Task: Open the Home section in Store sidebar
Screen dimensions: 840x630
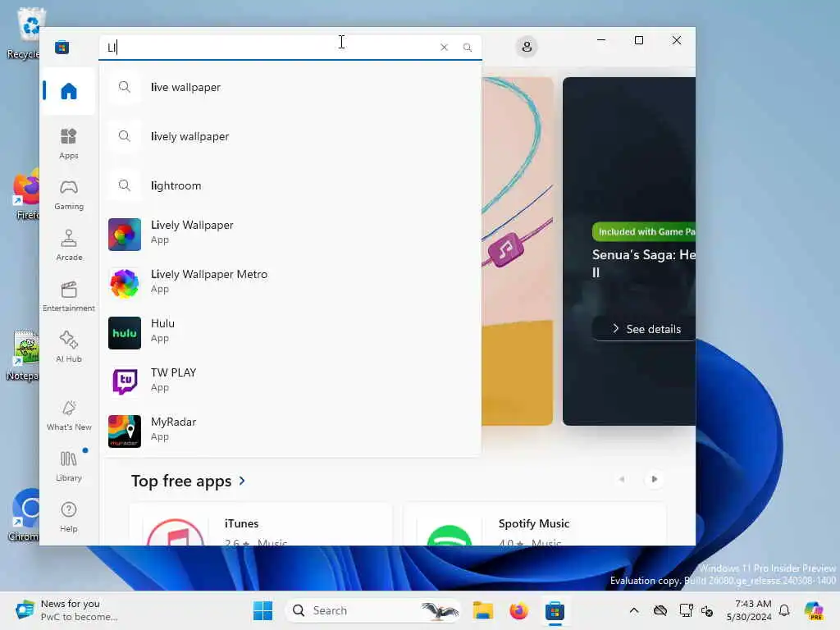Action: tap(69, 91)
